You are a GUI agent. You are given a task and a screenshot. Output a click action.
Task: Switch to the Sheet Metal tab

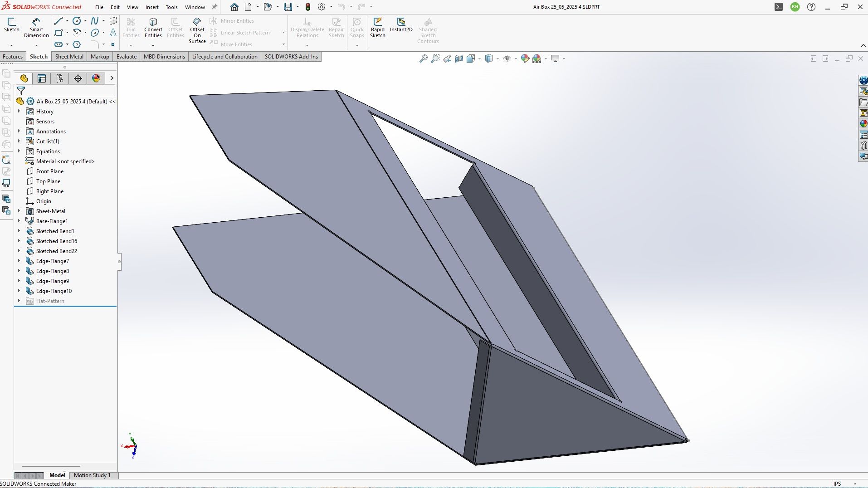pyautogui.click(x=69, y=57)
